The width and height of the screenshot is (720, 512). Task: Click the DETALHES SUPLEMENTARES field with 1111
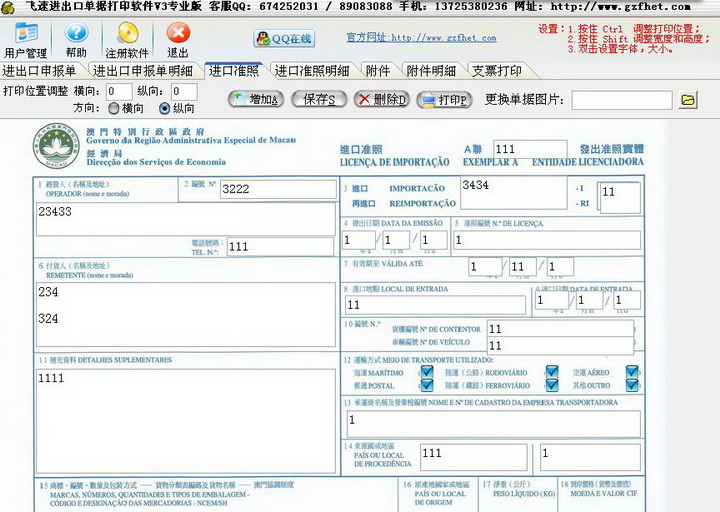[x=186, y=421]
